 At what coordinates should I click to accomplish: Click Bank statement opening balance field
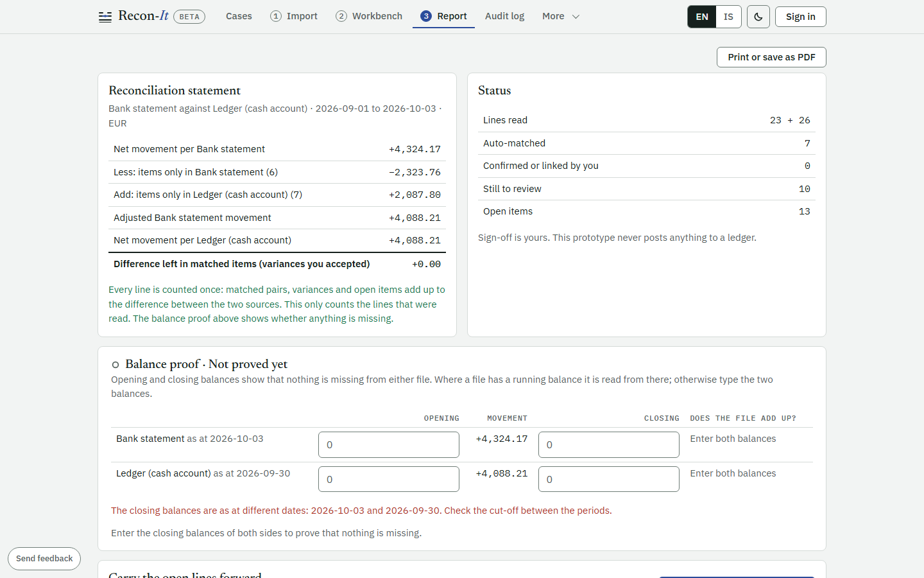(x=389, y=444)
